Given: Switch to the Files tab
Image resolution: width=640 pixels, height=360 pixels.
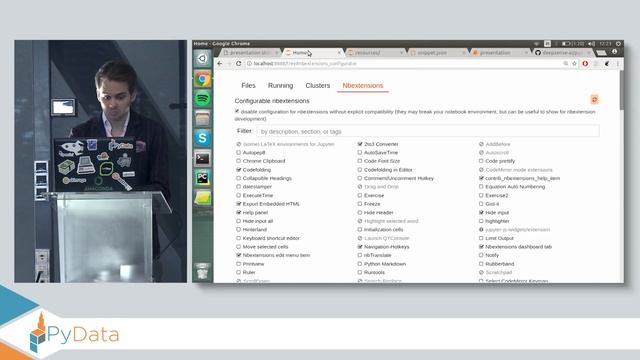Looking at the screenshot, I should pos(248,85).
